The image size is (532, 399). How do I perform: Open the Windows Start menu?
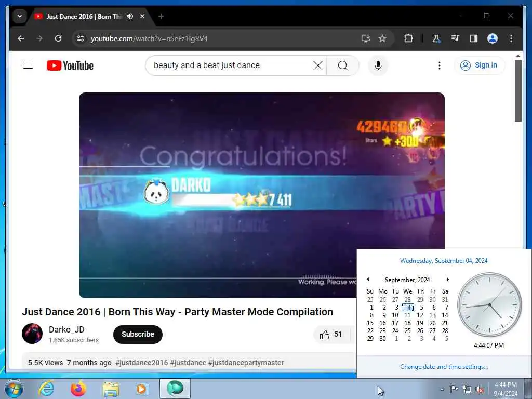[x=13, y=389]
